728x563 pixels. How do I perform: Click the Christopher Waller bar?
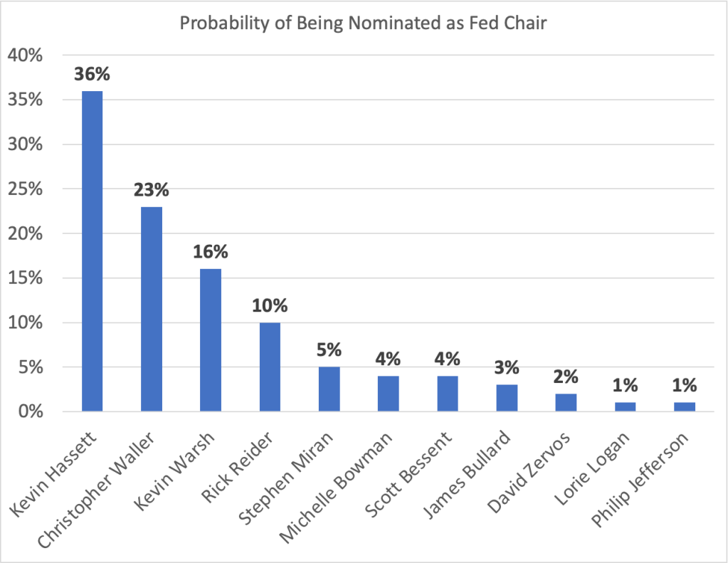click(152, 309)
